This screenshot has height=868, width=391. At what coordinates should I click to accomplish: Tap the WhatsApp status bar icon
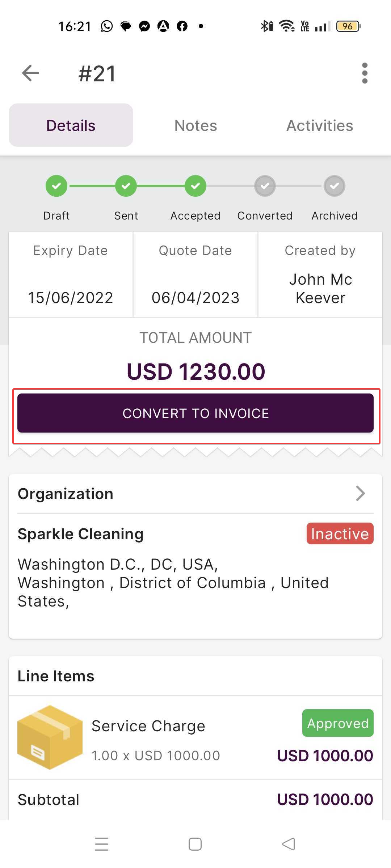[x=107, y=26]
